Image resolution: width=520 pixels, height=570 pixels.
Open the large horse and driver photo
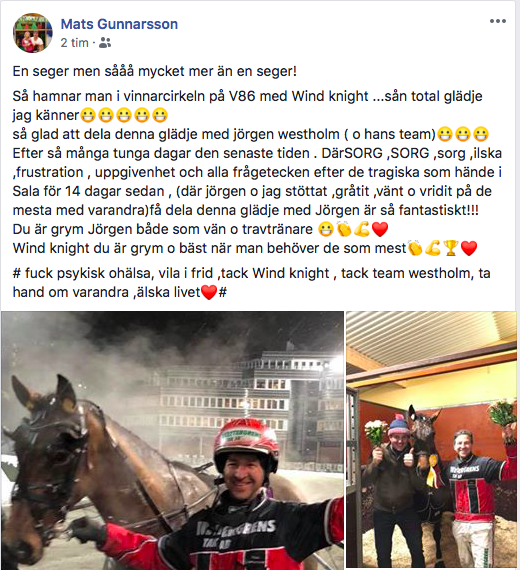172,440
